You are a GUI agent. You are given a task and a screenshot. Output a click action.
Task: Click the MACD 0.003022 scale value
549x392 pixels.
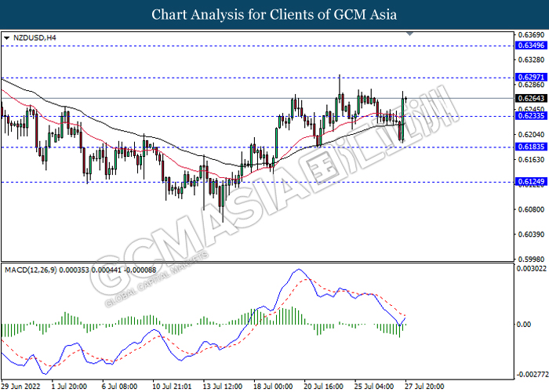coord(532,269)
